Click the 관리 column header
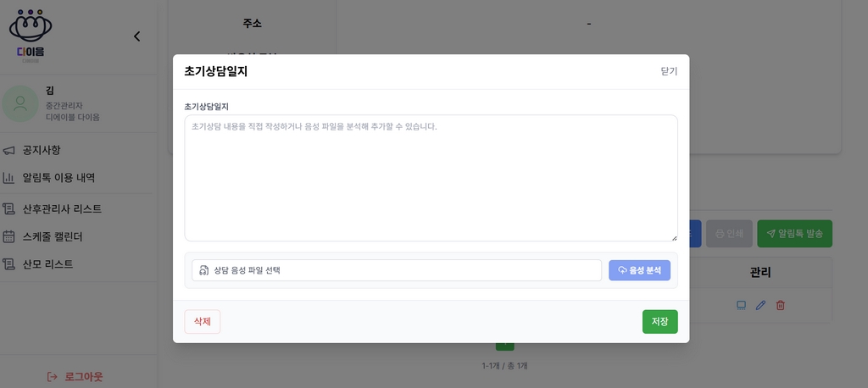The height and width of the screenshot is (388, 868). point(760,272)
